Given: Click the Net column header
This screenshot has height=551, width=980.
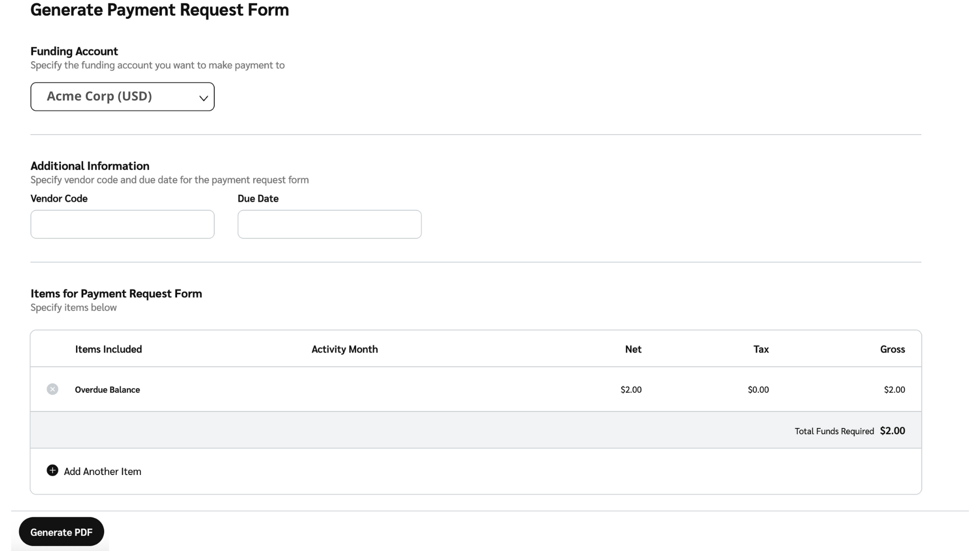Looking at the screenshot, I should coord(633,349).
